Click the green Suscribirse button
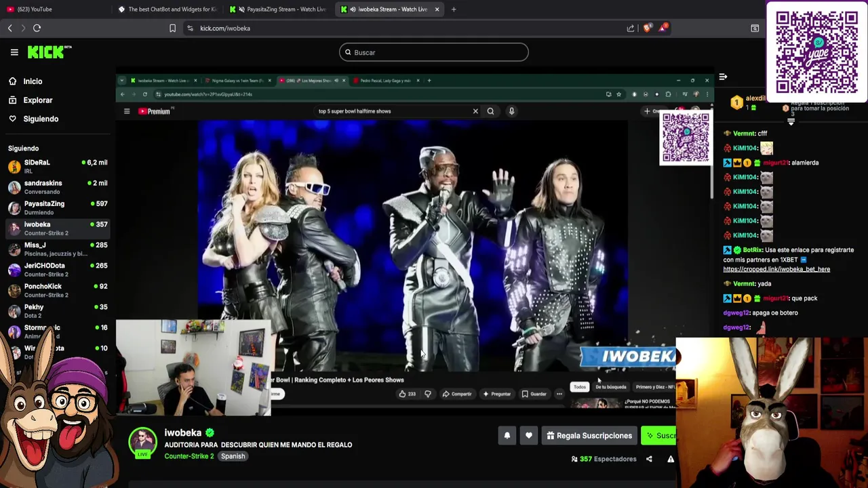 click(658, 436)
